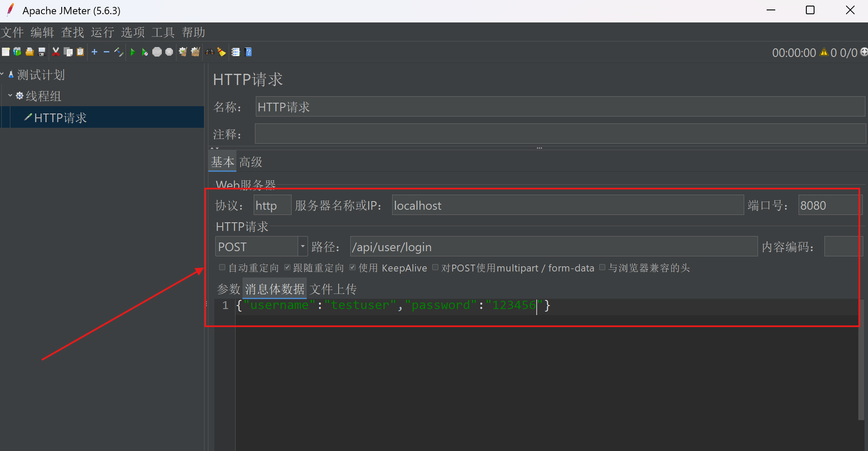Click the yellow warning triangle log icon
868x451 pixels.
tap(824, 52)
